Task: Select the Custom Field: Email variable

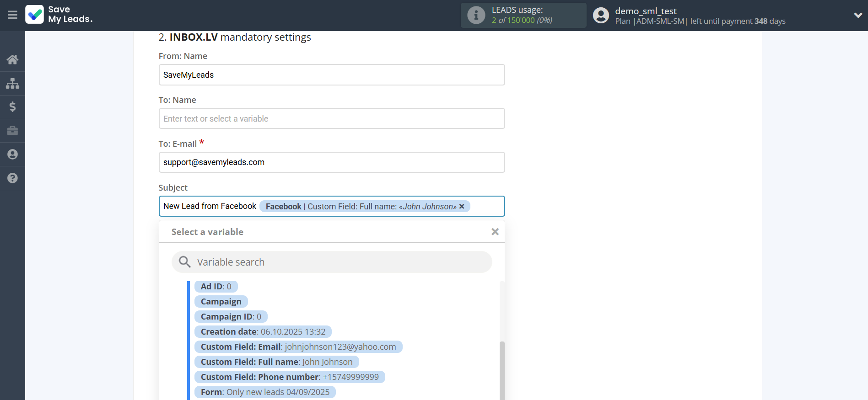Action: [298, 347]
